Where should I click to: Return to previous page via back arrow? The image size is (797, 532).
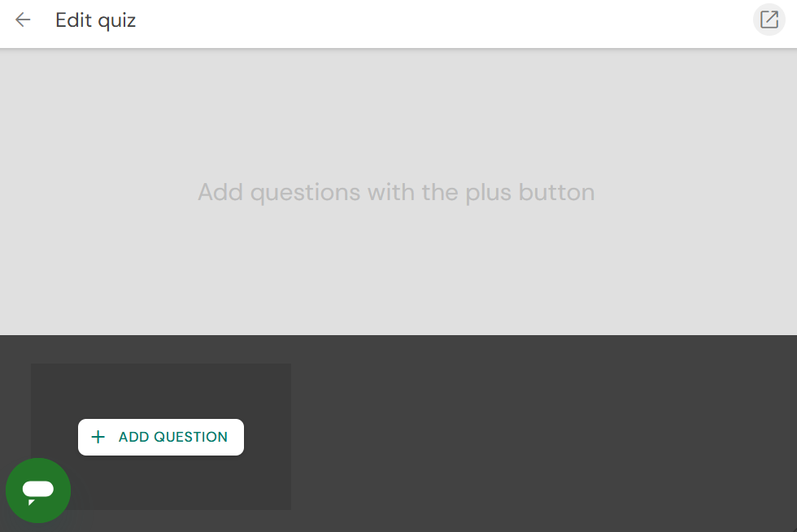(x=23, y=20)
